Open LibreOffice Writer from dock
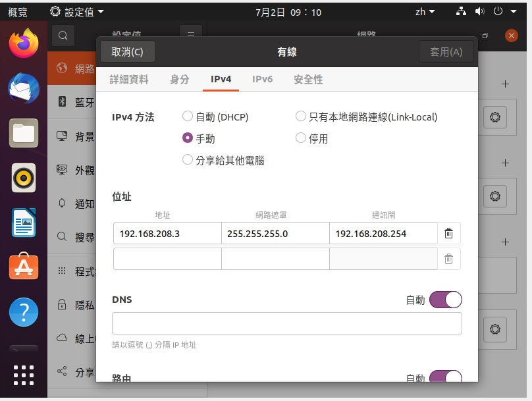The image size is (532, 401). [x=24, y=223]
